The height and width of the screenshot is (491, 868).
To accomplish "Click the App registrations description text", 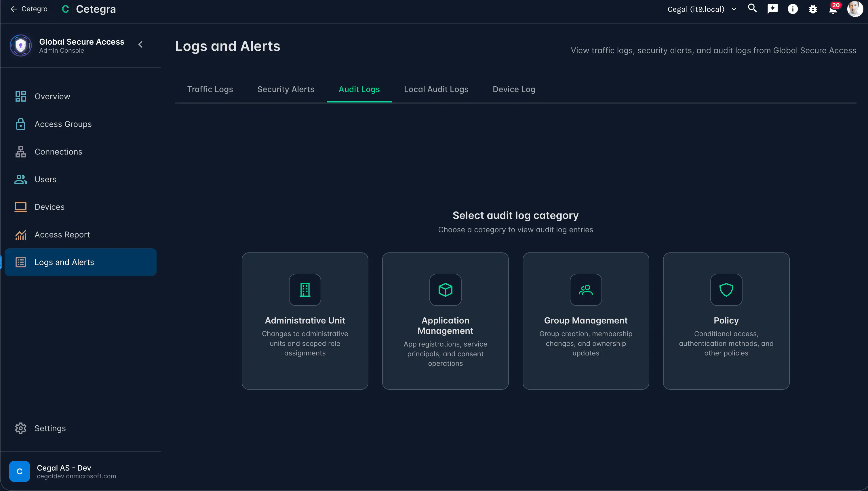I will click(445, 354).
